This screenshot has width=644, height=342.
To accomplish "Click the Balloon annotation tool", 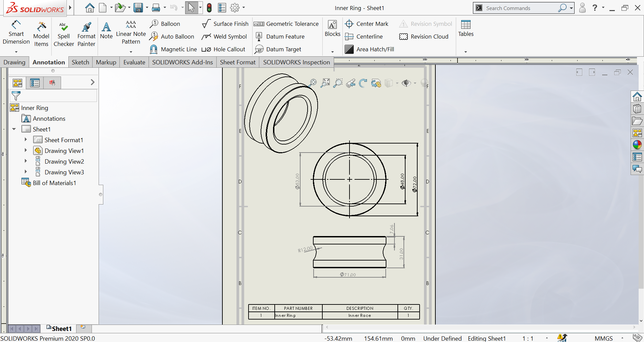I will tap(165, 24).
